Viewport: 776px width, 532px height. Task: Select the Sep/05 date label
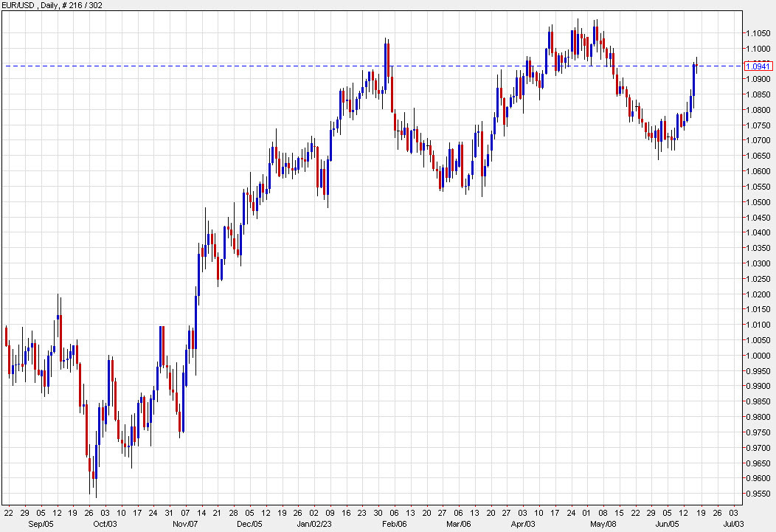(42, 522)
